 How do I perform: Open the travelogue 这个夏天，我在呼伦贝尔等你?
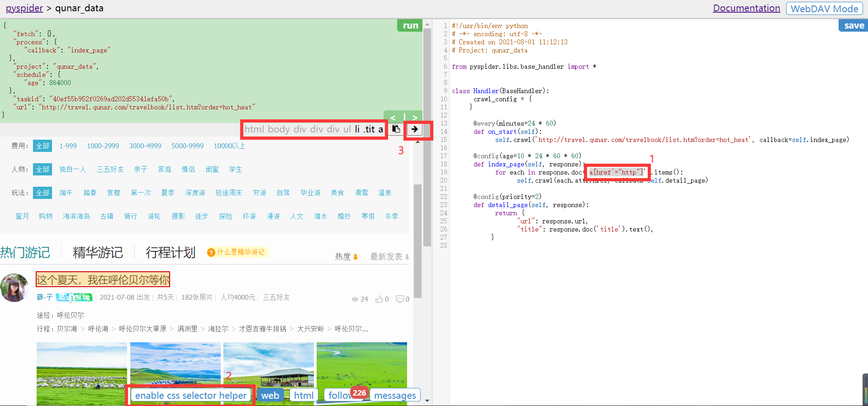(103, 280)
